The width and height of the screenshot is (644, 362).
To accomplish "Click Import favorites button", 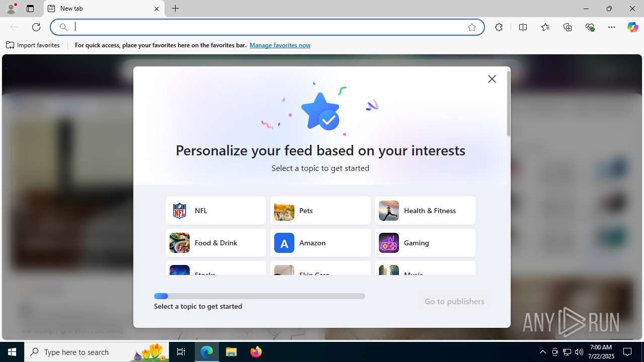I will [33, 45].
